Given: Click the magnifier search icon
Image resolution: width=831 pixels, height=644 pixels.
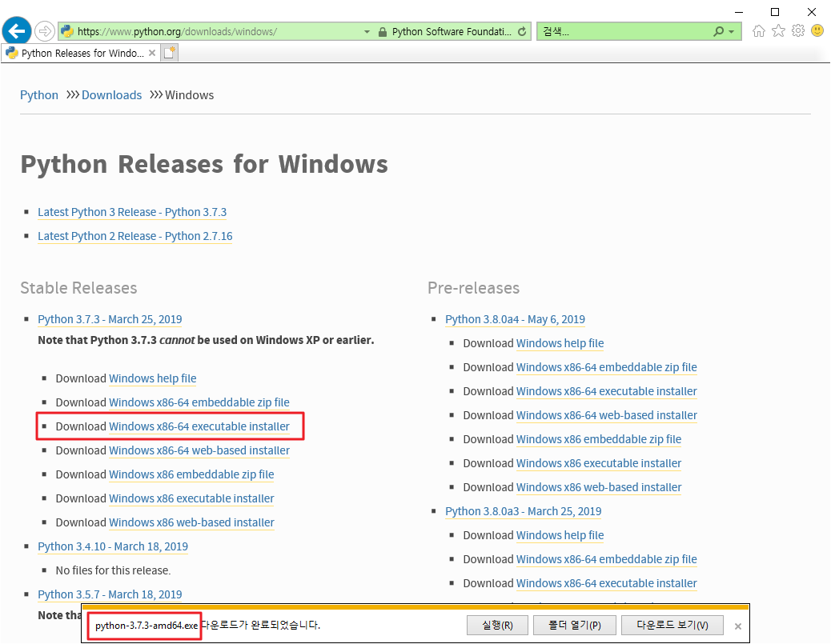Looking at the screenshot, I should pyautogui.click(x=718, y=31).
